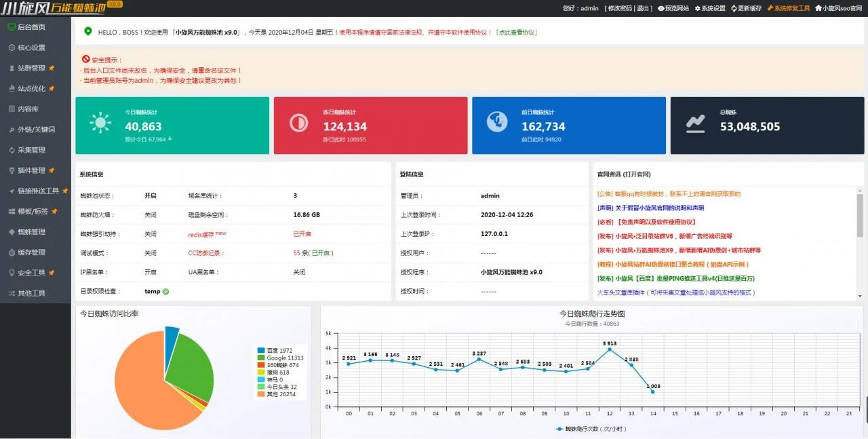Screen dimensions: 868x439
Task: Expand the 插件管理 sidebar menu
Action: (31, 170)
